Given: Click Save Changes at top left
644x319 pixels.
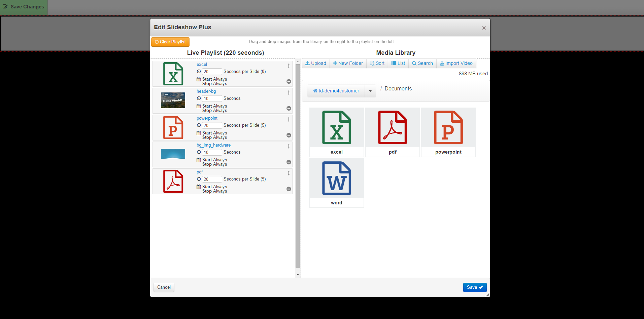Looking at the screenshot, I should pyautogui.click(x=24, y=7).
